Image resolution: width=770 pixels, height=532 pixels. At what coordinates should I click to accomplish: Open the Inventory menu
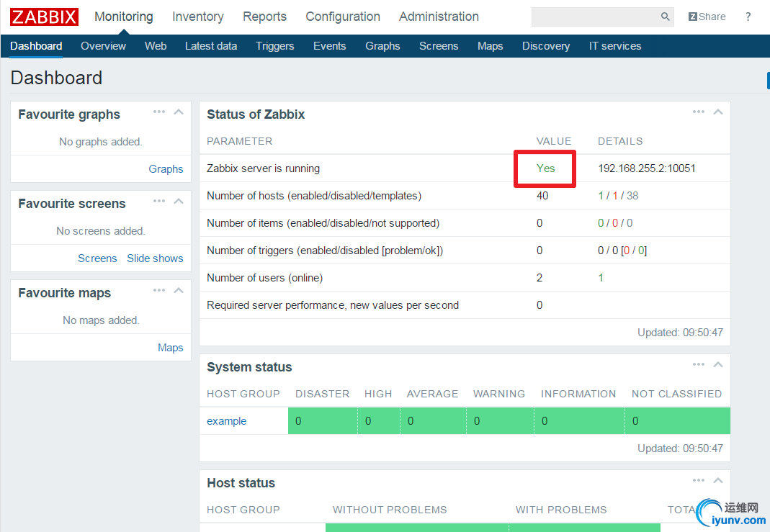198,17
